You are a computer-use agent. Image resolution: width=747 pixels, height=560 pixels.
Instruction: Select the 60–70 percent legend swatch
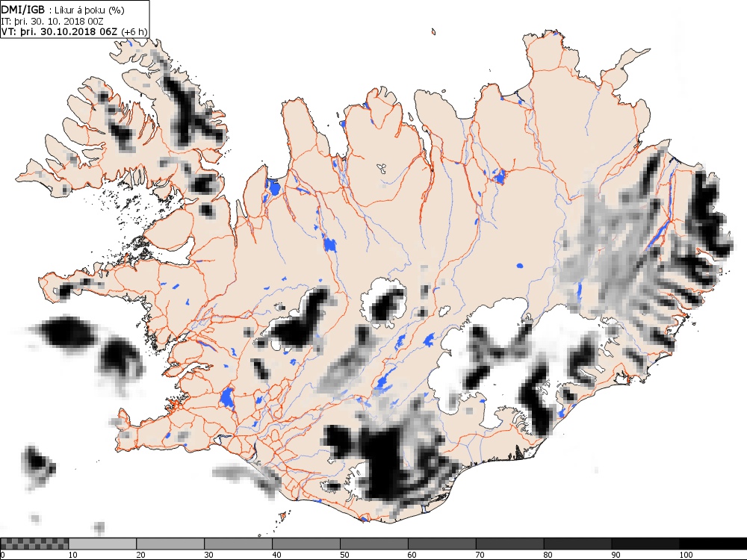[442, 544]
